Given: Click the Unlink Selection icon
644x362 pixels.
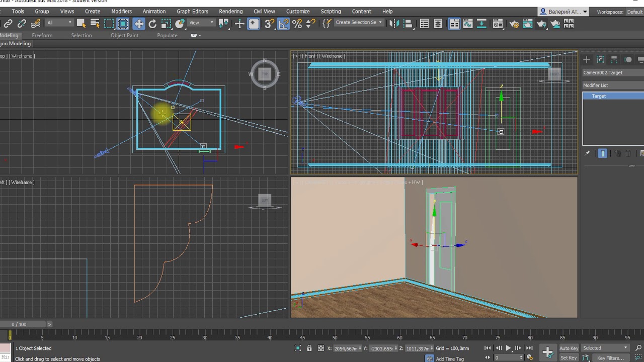Looking at the screenshot, I should click(22, 24).
